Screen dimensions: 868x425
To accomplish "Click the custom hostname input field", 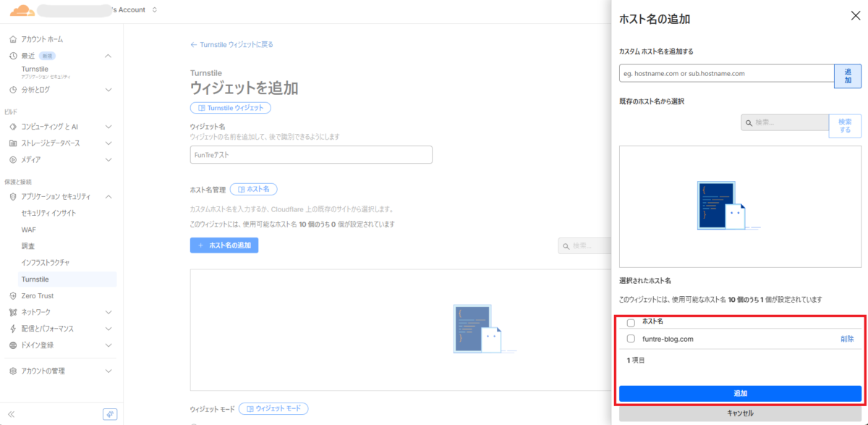I will pyautogui.click(x=726, y=73).
